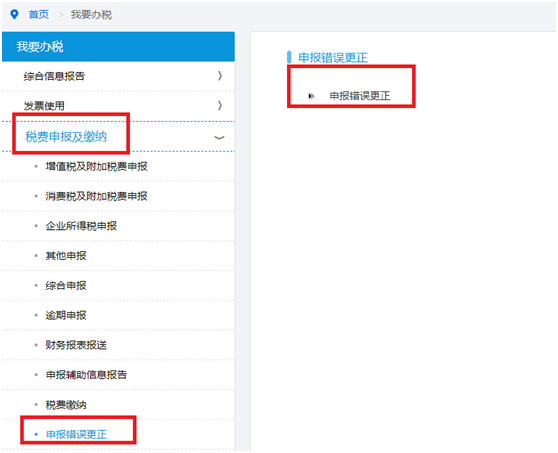Open 财务报表报送 menu entry
The width and height of the screenshot is (558, 453).
pyautogui.click(x=76, y=345)
